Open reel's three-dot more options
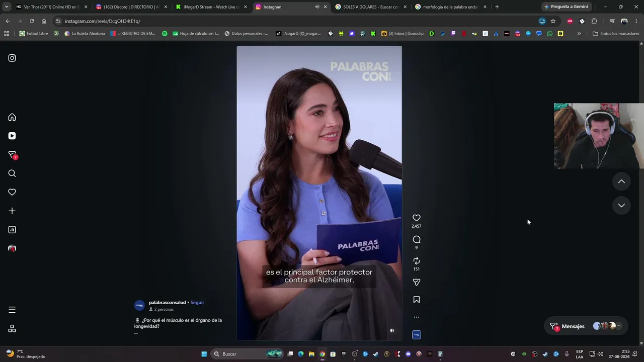 coord(417,317)
